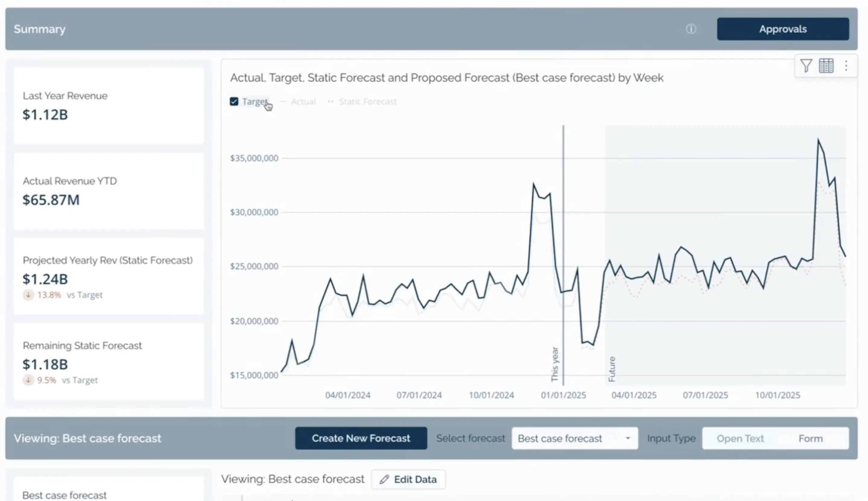This screenshot has height=501, width=868.
Task: Click the info icon in Summary header
Action: pyautogui.click(x=691, y=29)
